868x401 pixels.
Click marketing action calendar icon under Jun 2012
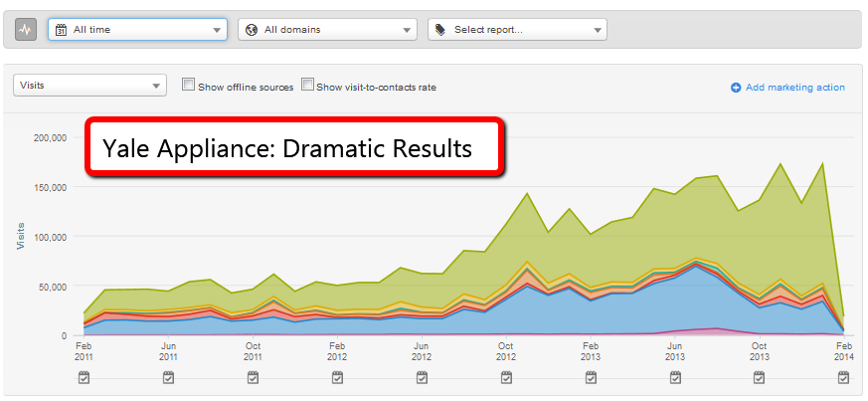(422, 378)
